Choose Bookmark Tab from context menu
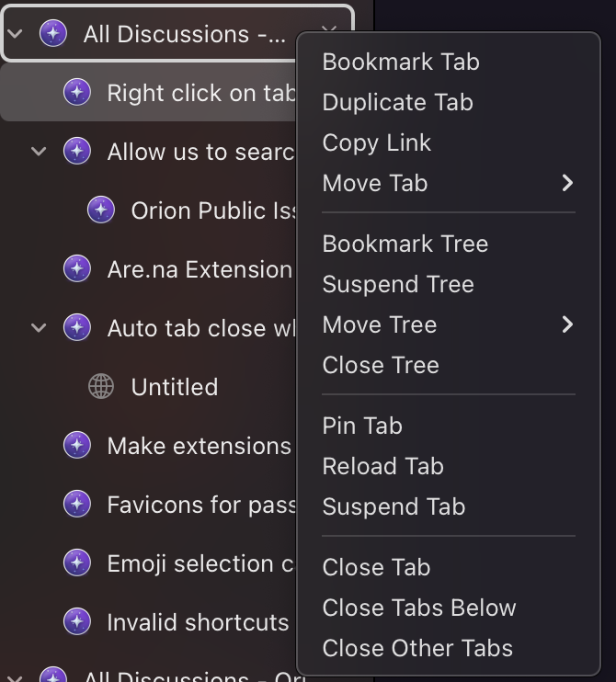Image resolution: width=616 pixels, height=682 pixels. click(x=401, y=62)
